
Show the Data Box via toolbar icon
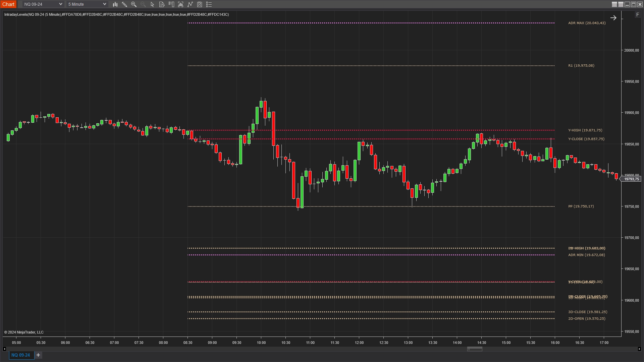click(x=162, y=4)
